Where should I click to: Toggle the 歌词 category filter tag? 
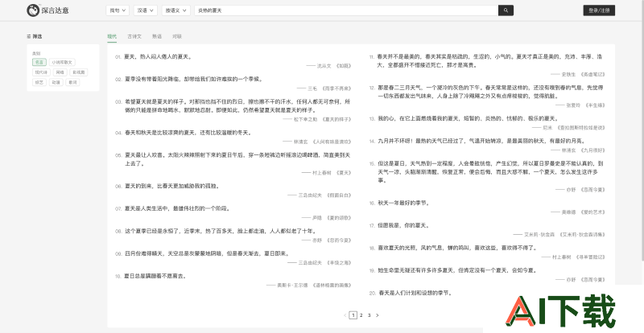pos(72,82)
